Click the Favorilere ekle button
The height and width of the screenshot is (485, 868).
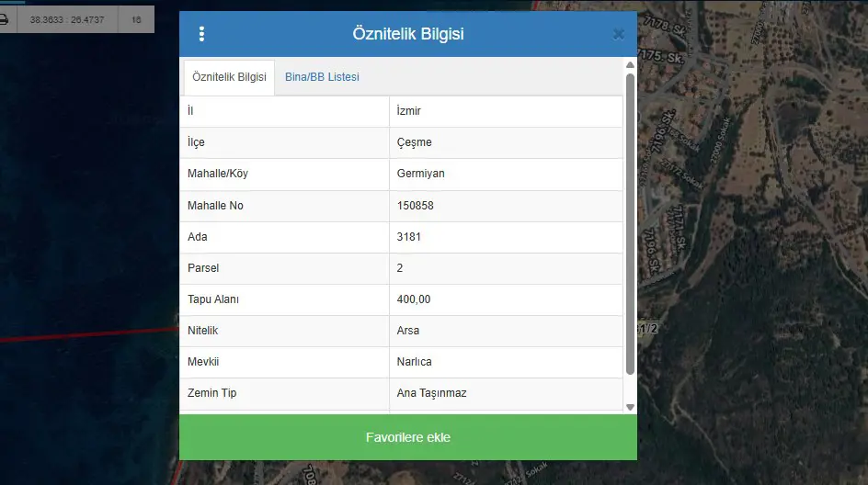pyautogui.click(x=408, y=437)
